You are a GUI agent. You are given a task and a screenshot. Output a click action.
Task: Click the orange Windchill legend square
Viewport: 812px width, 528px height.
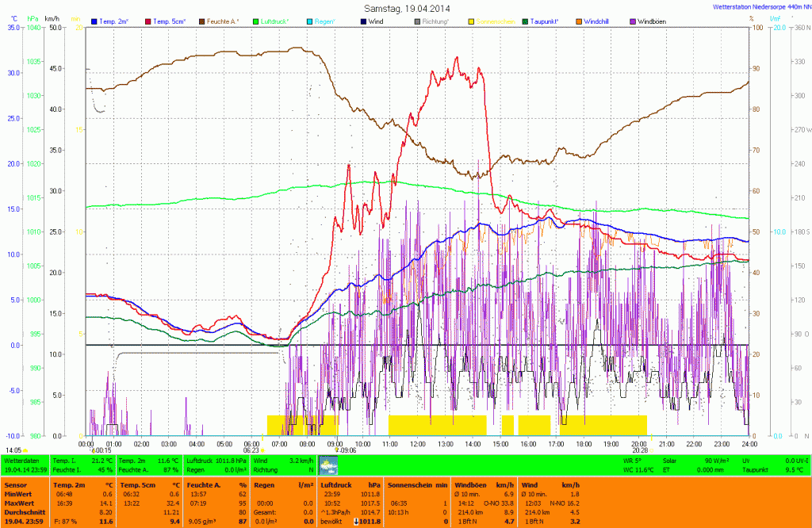click(579, 21)
